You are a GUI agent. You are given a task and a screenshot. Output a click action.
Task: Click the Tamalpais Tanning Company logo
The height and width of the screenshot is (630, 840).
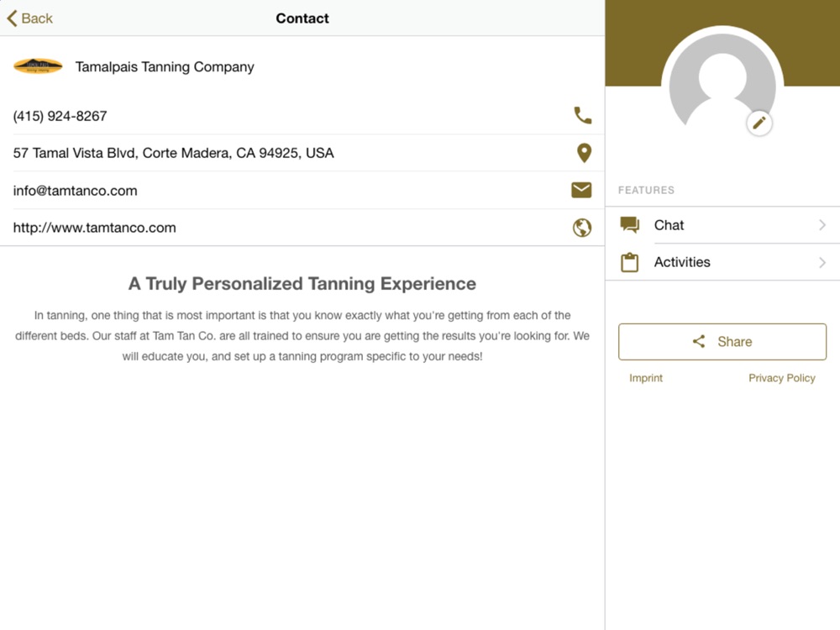[x=38, y=66]
